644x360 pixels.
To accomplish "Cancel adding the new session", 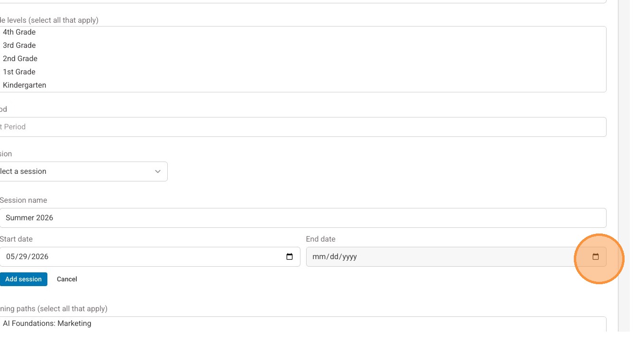I will tap(67, 279).
